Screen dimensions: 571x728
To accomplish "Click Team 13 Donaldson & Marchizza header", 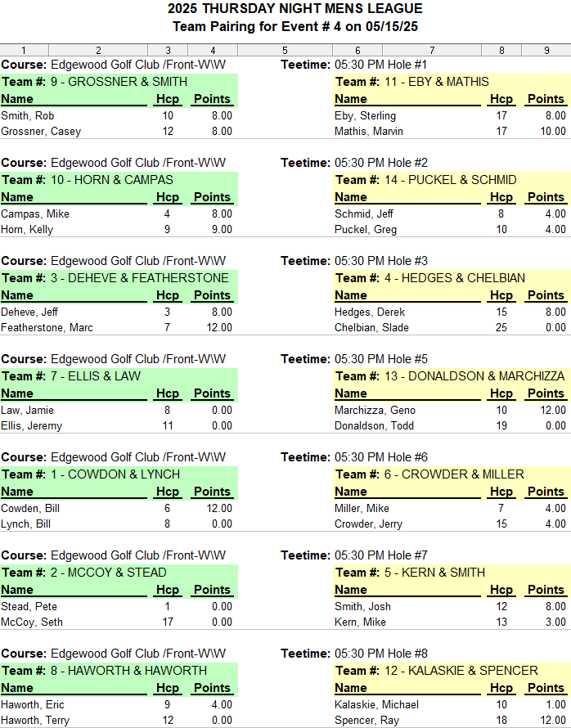I will point(452,376).
